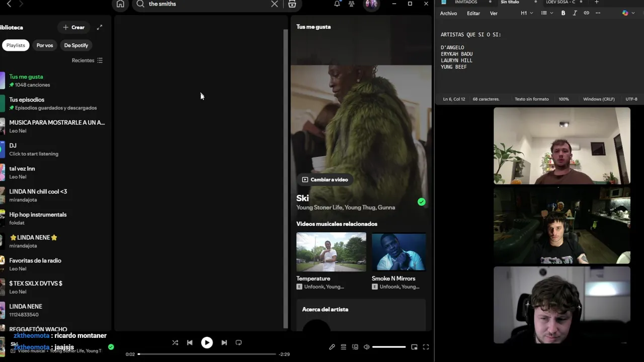This screenshot has height=362, width=644.
Task: Adjust the volume slider
Action: (x=389, y=347)
